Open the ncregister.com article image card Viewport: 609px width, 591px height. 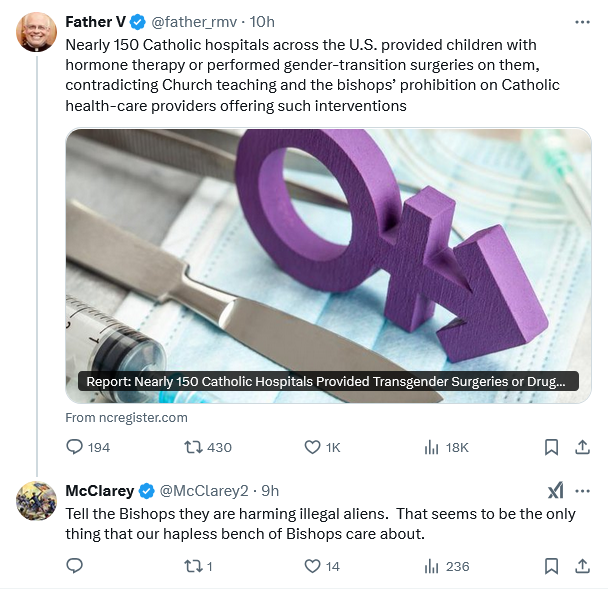point(329,266)
